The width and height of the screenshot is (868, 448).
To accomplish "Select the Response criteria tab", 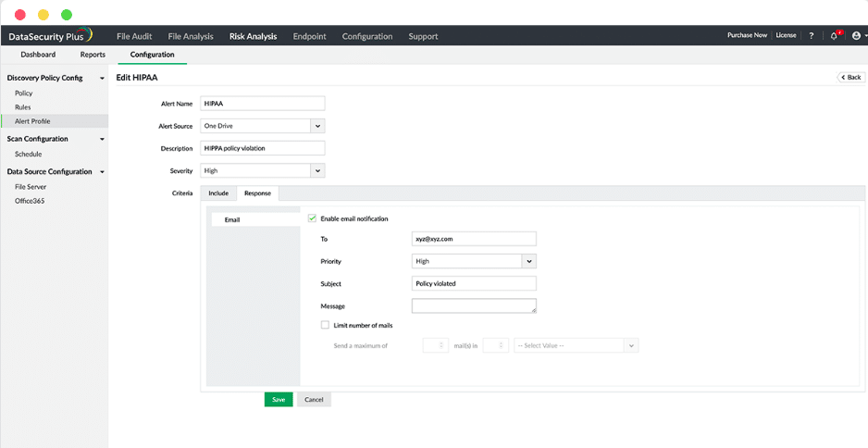I will point(257,193).
